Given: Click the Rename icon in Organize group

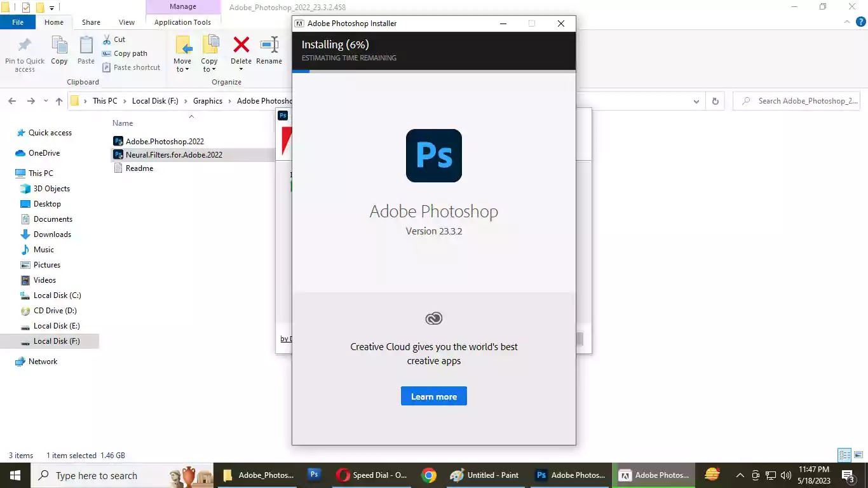Looking at the screenshot, I should [269, 44].
